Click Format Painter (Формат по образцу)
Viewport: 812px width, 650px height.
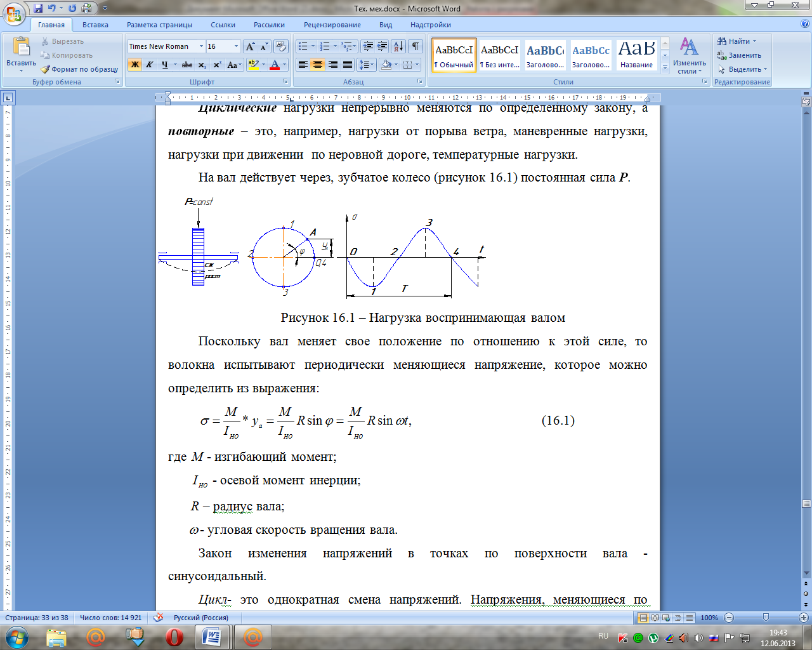coord(79,69)
